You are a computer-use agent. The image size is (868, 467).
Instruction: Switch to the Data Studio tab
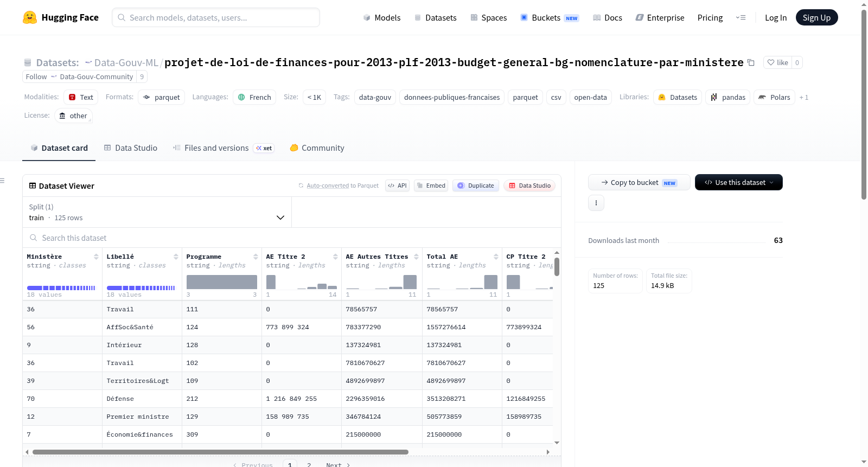130,148
